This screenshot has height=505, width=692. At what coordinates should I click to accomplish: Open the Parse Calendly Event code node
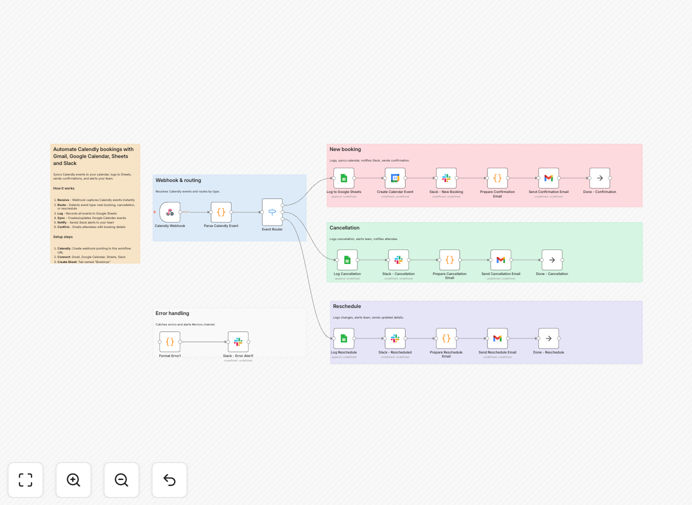pyautogui.click(x=221, y=212)
